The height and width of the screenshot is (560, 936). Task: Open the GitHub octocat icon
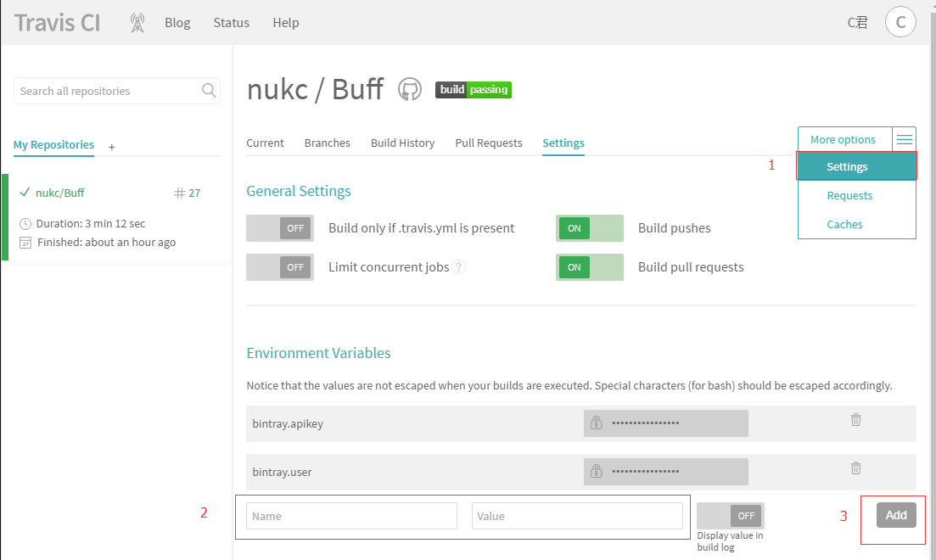click(x=410, y=90)
